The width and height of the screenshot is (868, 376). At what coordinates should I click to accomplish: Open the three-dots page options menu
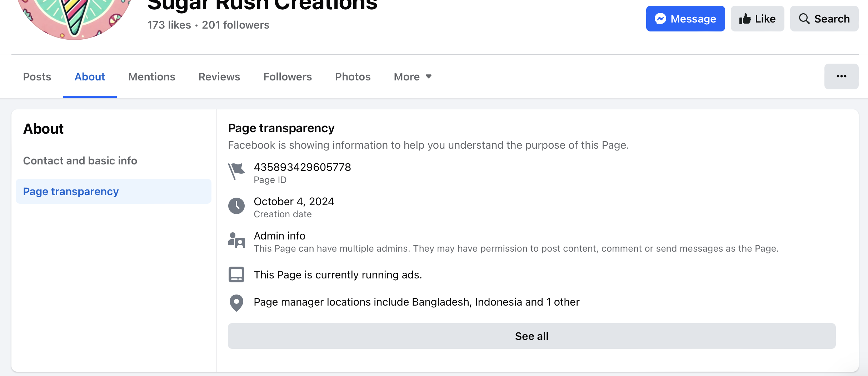tap(841, 76)
